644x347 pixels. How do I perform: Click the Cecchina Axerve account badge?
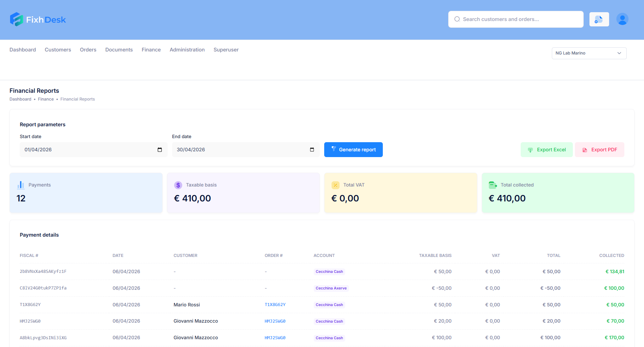click(x=331, y=288)
